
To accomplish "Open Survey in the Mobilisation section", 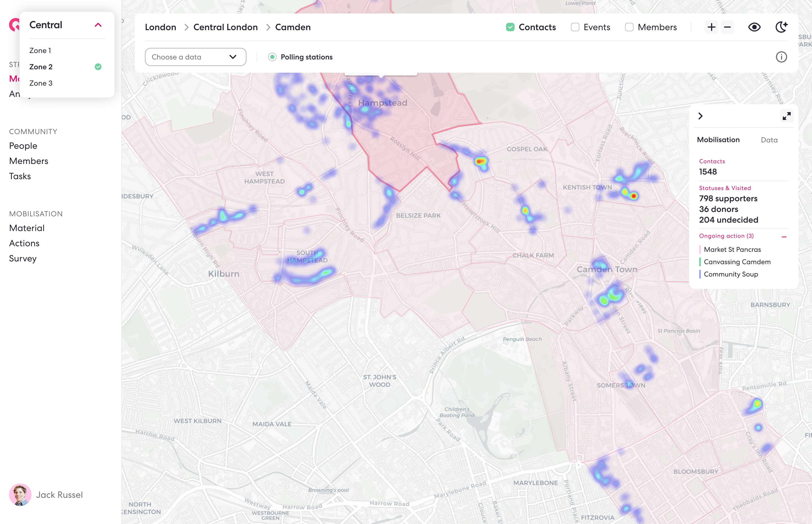I will pos(23,258).
